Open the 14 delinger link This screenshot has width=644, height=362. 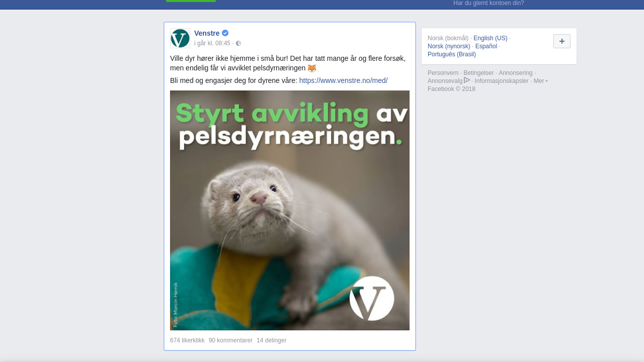click(271, 340)
